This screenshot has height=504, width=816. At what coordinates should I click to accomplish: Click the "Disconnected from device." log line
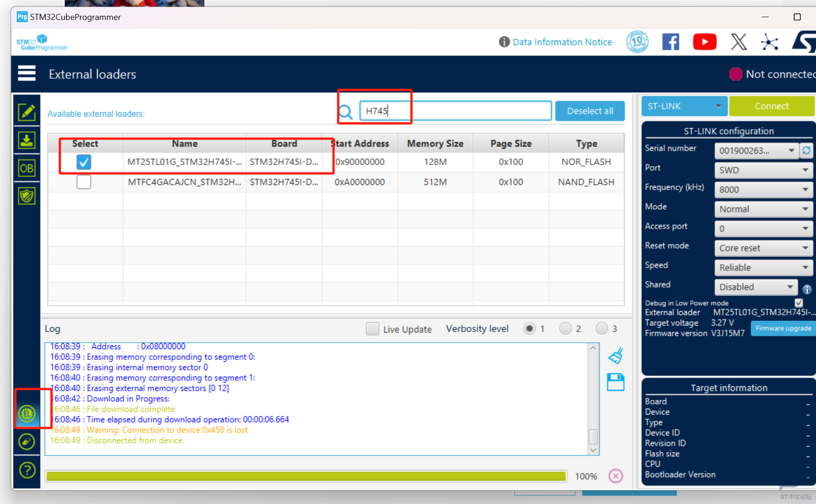pos(117,440)
